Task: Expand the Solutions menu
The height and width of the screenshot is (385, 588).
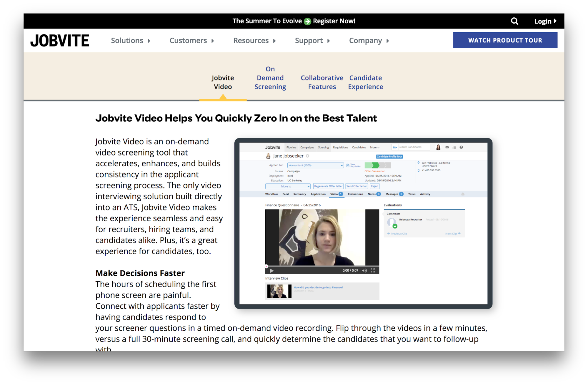Action: point(131,41)
